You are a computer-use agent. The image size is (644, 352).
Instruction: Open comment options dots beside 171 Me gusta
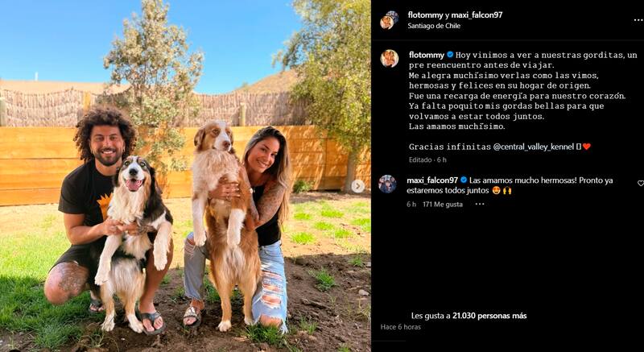point(479,204)
